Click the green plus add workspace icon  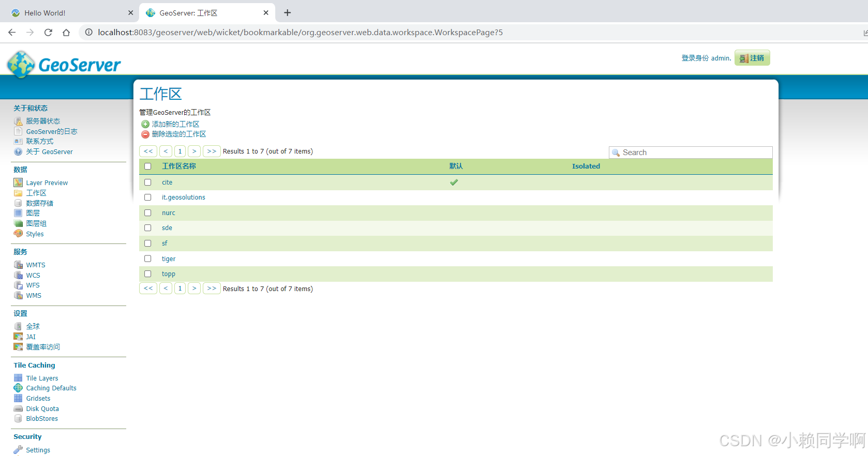[x=145, y=124]
